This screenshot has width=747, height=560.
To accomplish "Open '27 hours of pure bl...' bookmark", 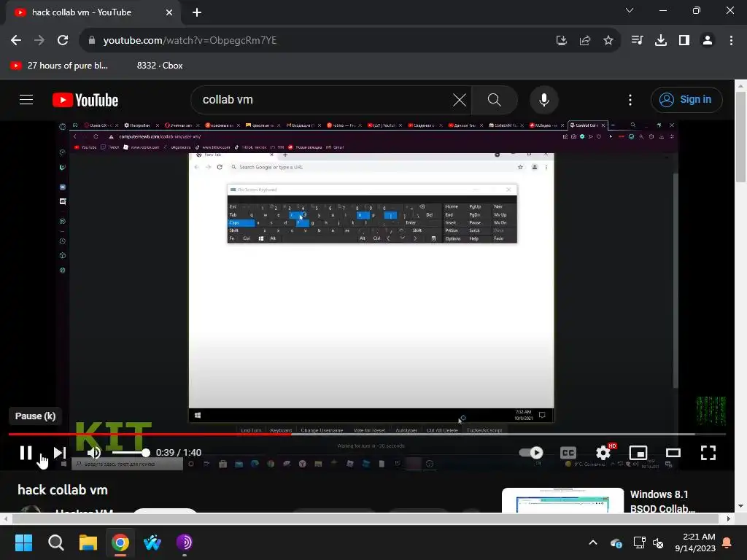I will (x=59, y=66).
